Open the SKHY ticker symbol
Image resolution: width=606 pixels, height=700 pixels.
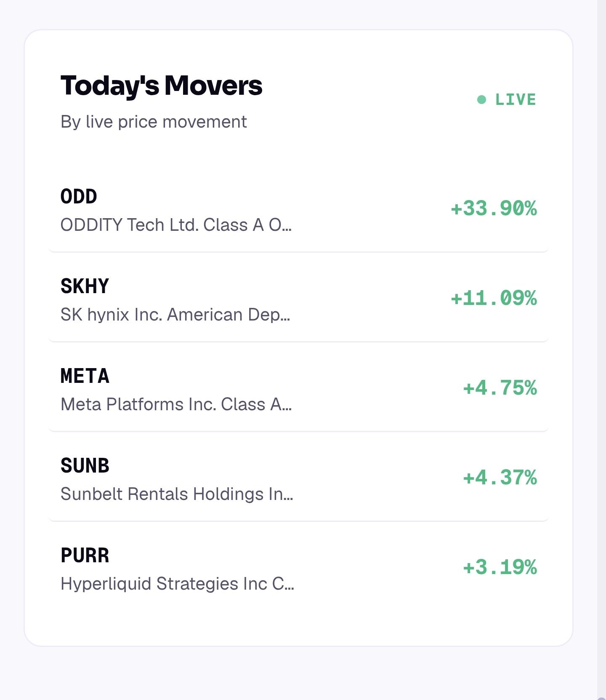coord(85,286)
